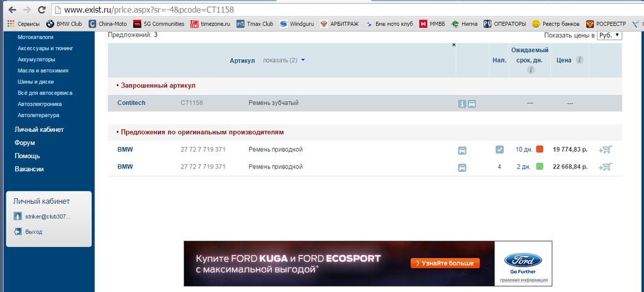
Task: Open the Contitech brand link
Action: (131, 103)
